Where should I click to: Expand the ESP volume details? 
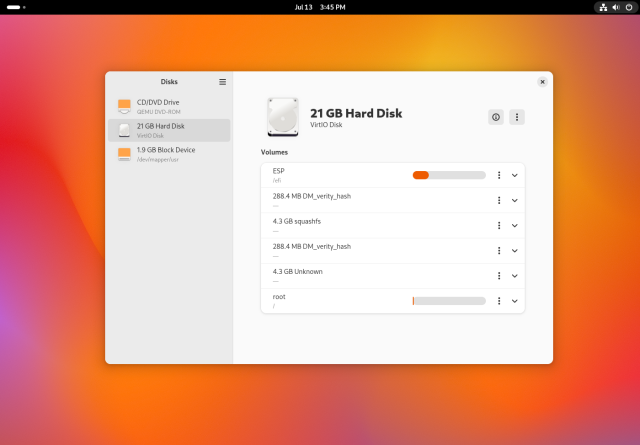coord(515,175)
